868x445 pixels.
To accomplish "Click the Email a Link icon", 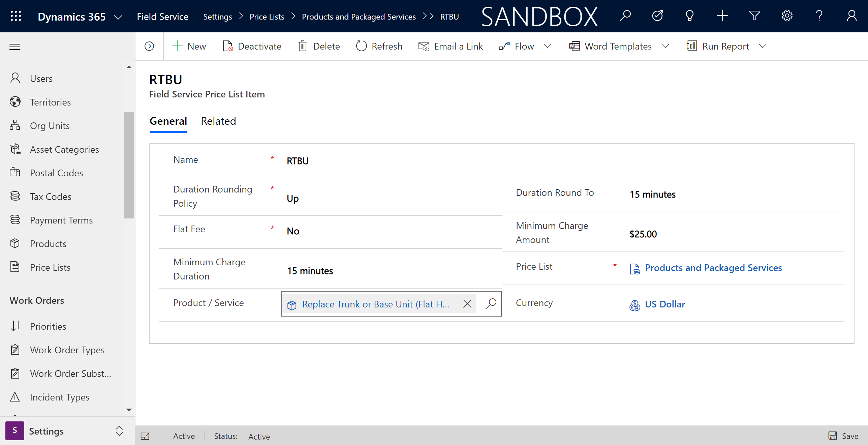I will coord(424,46).
